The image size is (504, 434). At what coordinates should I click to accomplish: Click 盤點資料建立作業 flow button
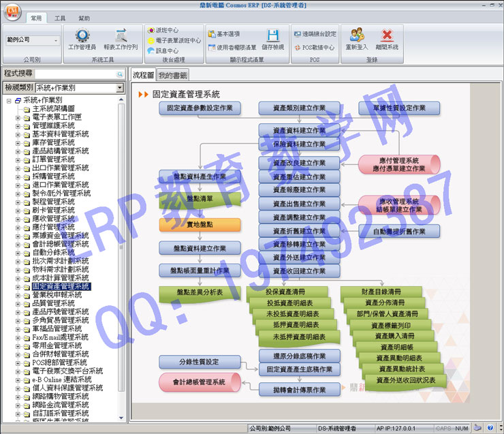[200, 248]
